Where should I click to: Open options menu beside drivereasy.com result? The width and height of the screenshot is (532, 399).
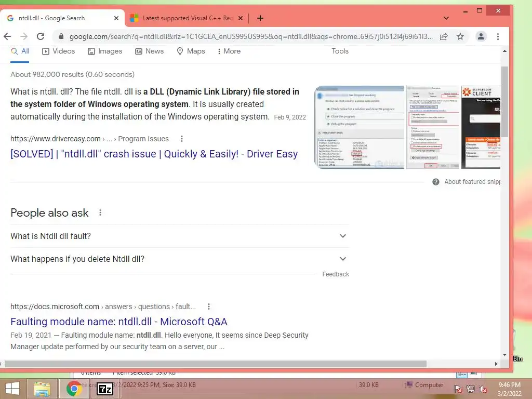click(x=182, y=139)
